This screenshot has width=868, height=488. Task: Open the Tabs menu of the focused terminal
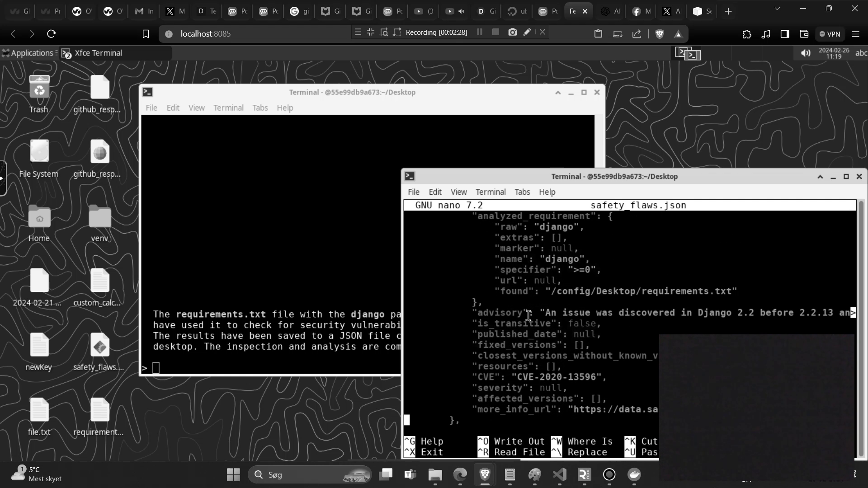point(522,192)
